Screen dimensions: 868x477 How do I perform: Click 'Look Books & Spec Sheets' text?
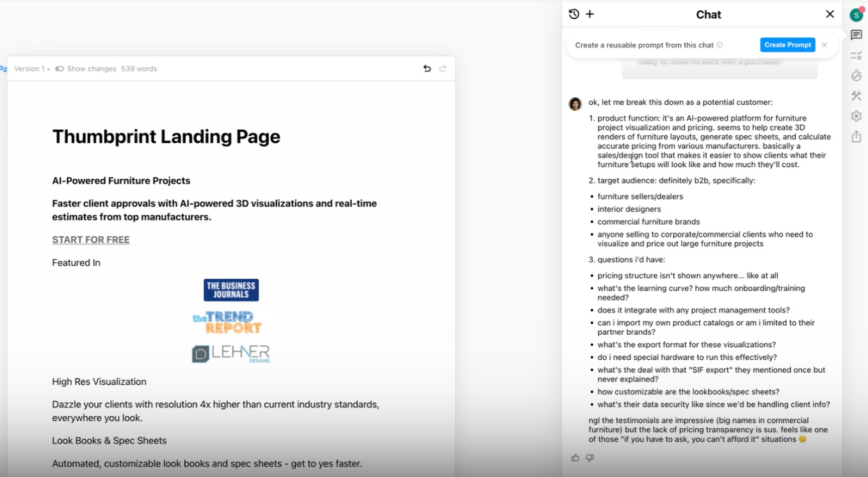tap(109, 441)
